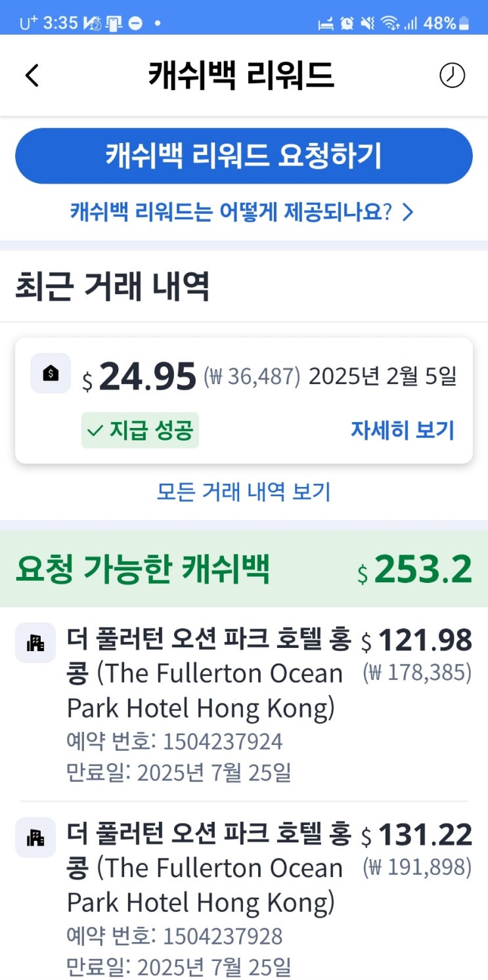The width and height of the screenshot is (488, 980).
Task: Tap the Wi-Fi icon in status bar
Action: [x=390, y=24]
